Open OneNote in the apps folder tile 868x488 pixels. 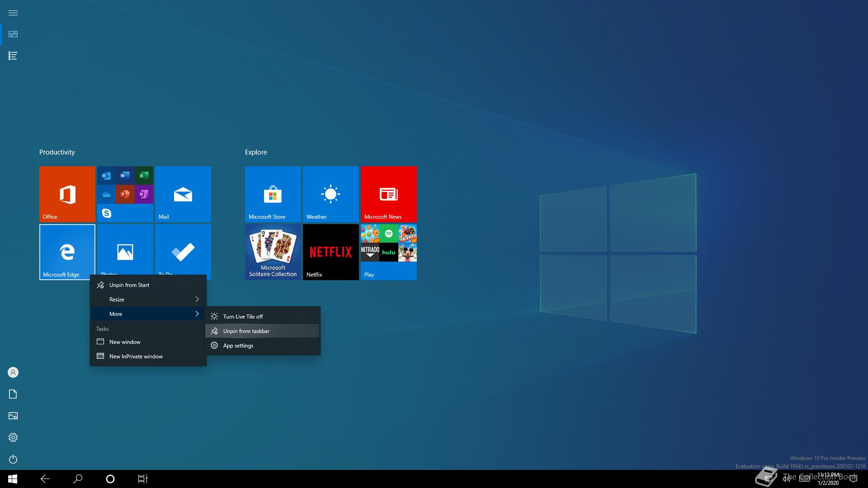pos(144,194)
